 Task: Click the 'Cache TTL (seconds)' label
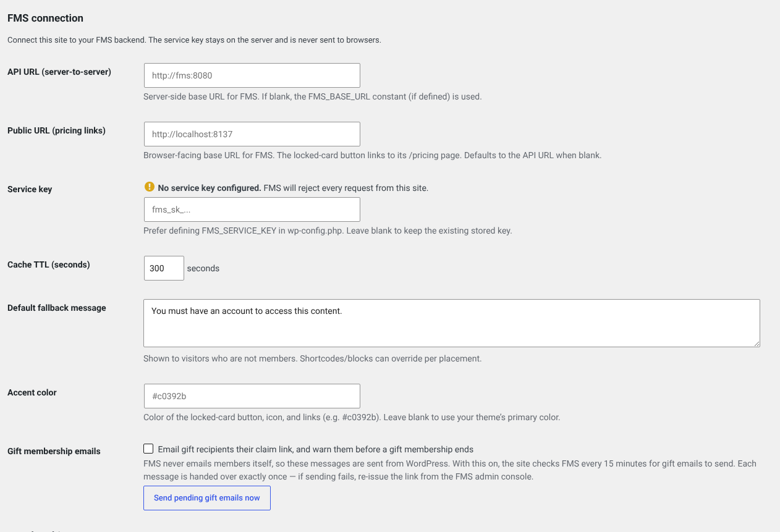[x=49, y=264]
